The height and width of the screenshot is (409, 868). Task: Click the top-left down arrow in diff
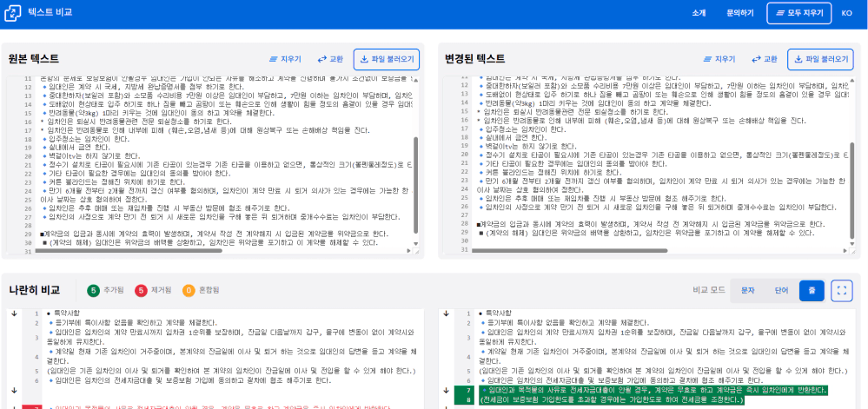[x=14, y=314]
